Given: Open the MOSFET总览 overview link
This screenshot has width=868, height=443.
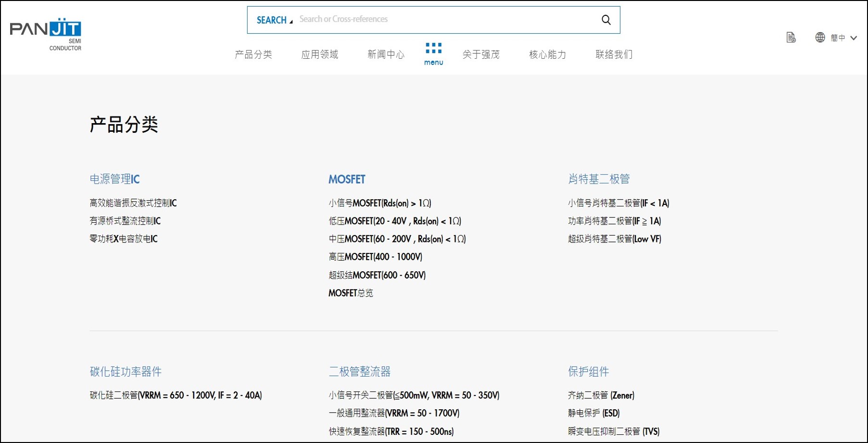Looking at the screenshot, I should (x=351, y=293).
